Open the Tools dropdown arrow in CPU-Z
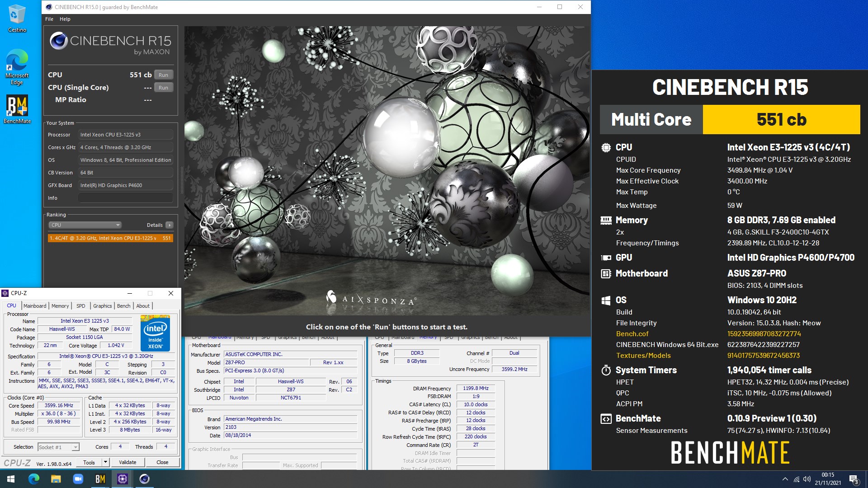Image resolution: width=868 pixels, height=488 pixels. [105, 462]
